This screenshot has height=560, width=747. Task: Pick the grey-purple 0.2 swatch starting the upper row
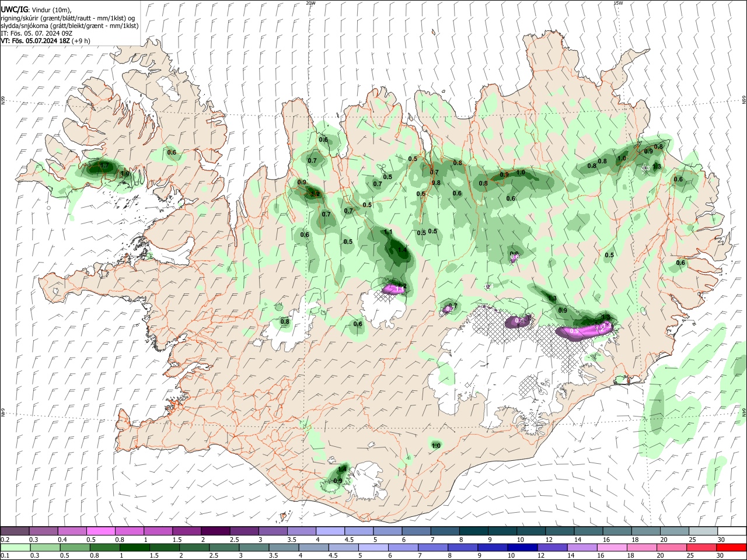click(15, 531)
